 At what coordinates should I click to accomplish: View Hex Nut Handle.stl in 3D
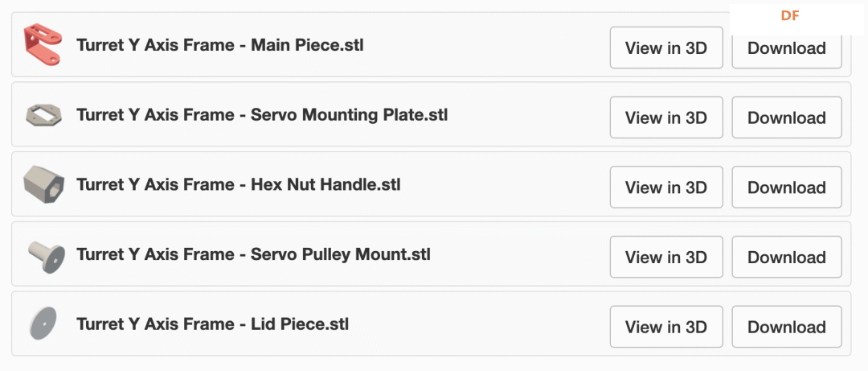(666, 188)
